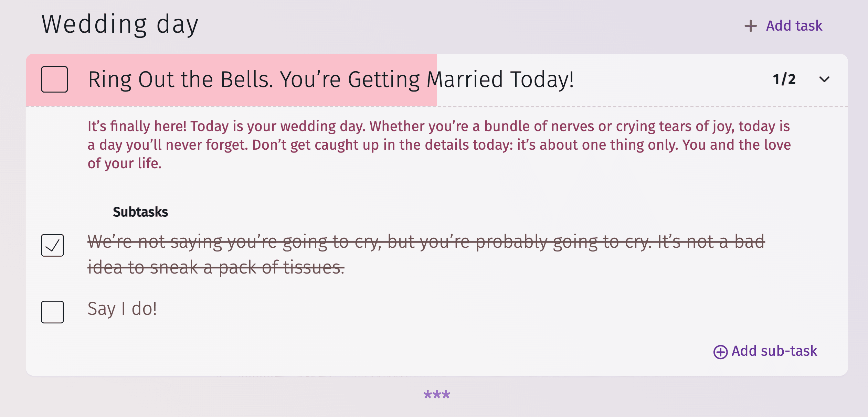The width and height of the screenshot is (868, 417).
Task: Click the Add task link
Action: coord(794,26)
